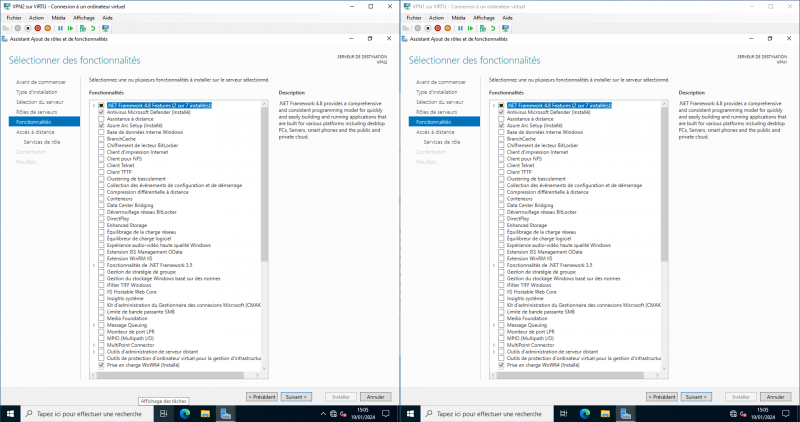
Task: Click red Shut Down icon in VPN1 toolbar
Action: click(437, 29)
